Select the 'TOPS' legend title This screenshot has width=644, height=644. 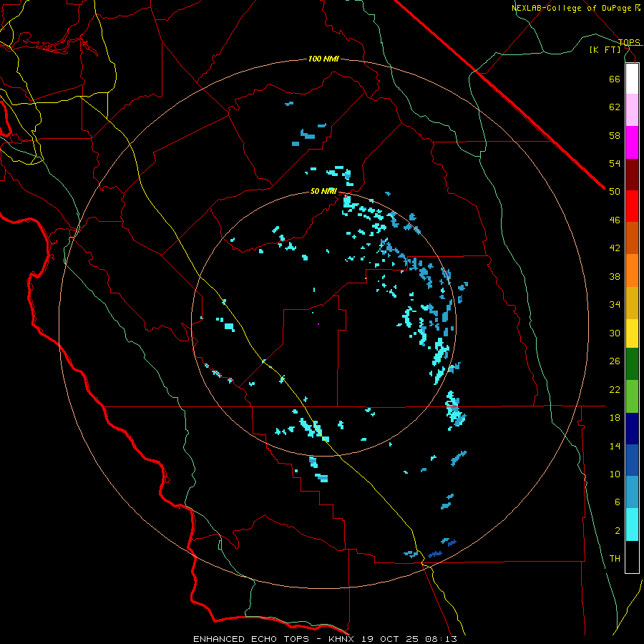pyautogui.click(x=629, y=42)
